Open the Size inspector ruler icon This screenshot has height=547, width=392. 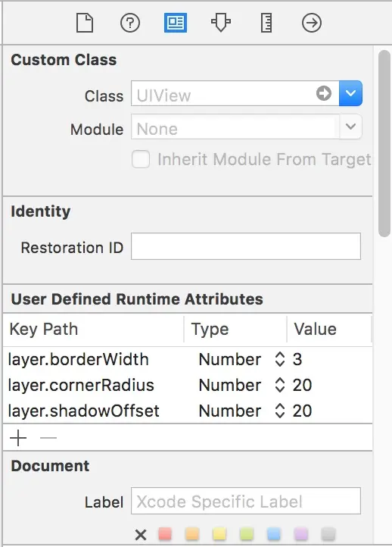(x=266, y=23)
